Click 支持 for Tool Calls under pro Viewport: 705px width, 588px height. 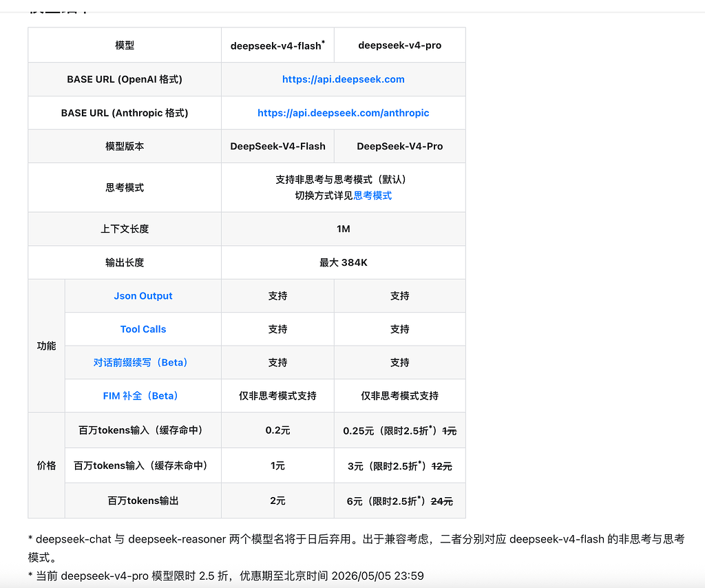tap(400, 329)
